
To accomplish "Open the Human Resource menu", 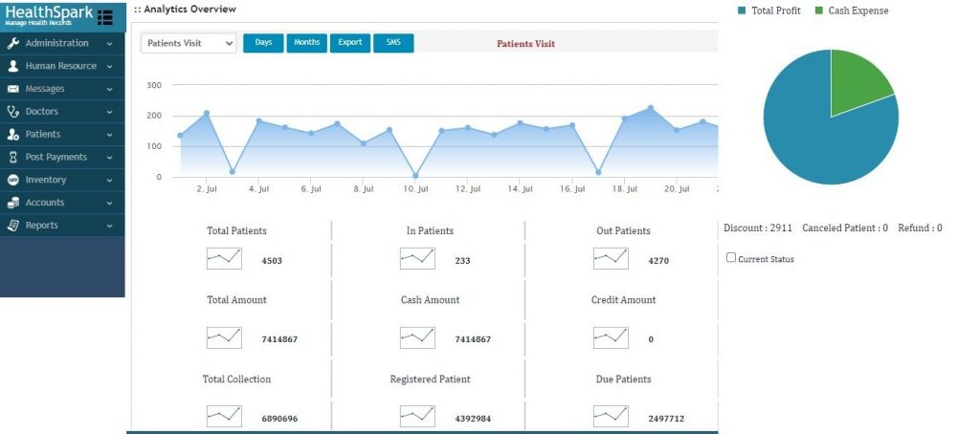I will [62, 66].
